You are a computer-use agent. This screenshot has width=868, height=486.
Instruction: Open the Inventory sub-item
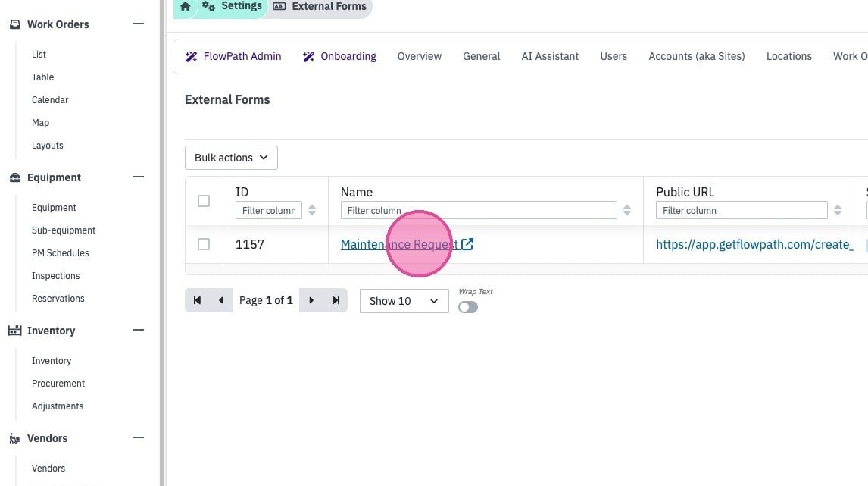[52, 361]
